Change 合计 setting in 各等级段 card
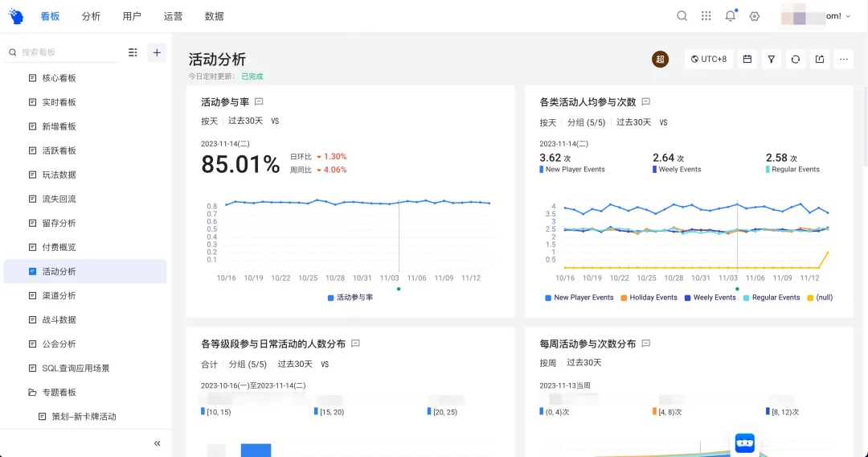The image size is (868, 457). point(209,364)
